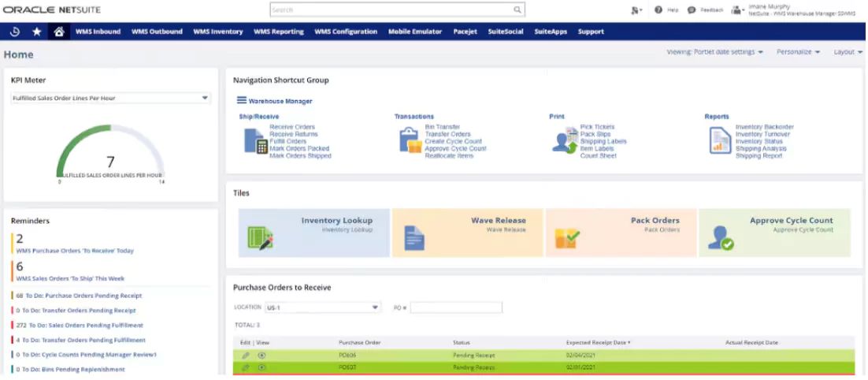Click the Approve Cycle Count person icon
This screenshot has width=868, height=380.
click(721, 237)
